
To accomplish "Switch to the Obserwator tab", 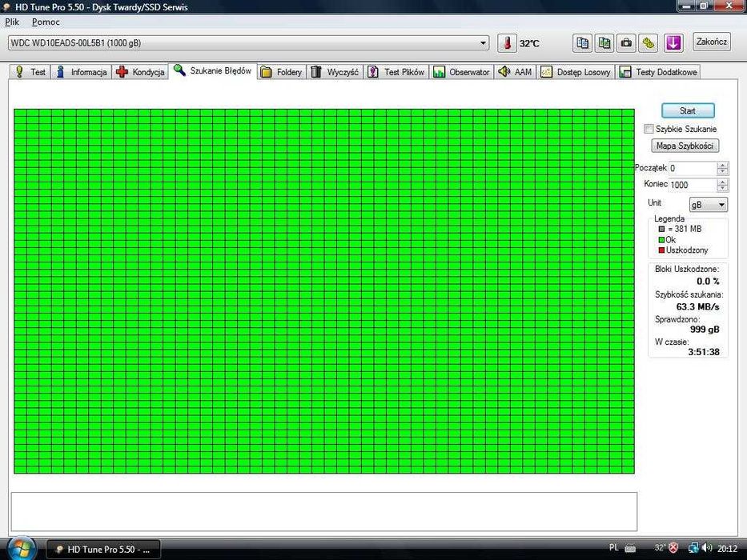I will click(x=462, y=72).
